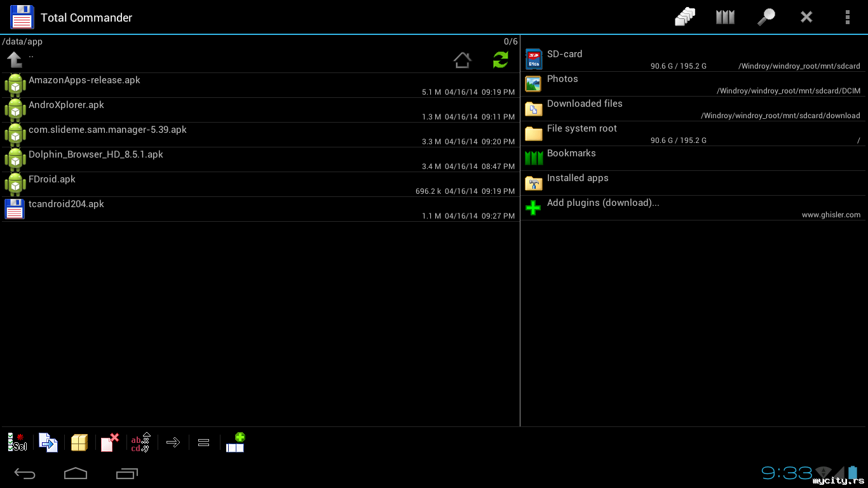Tap the Downloaded files folder icon

point(534,109)
